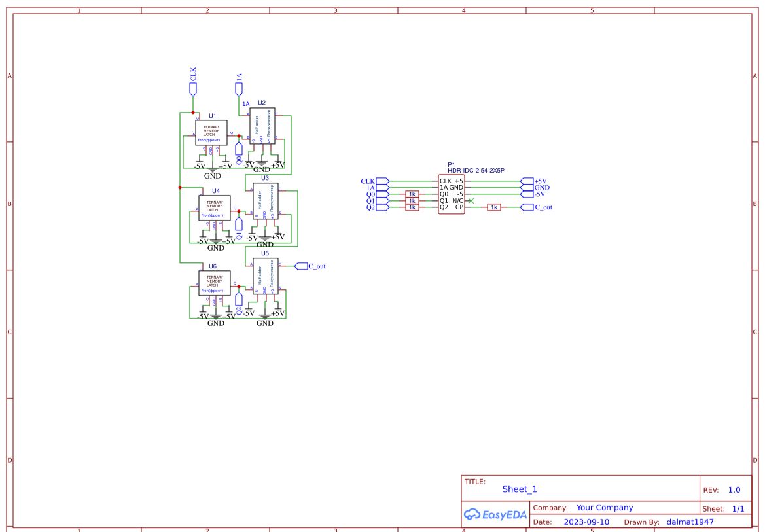Select the U3 half adder component
This screenshot has height=532, width=765.
coord(265,205)
